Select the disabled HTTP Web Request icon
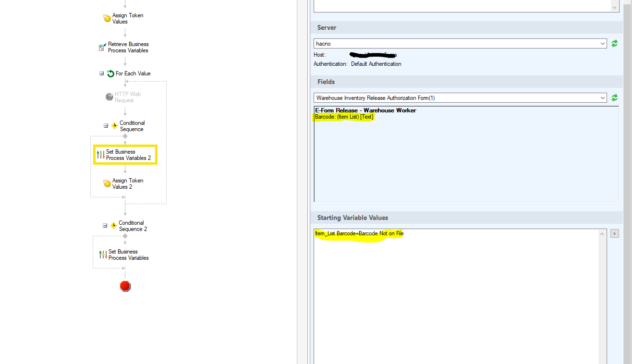Screen dimensions: 633x364 pyautogui.click(x=109, y=97)
